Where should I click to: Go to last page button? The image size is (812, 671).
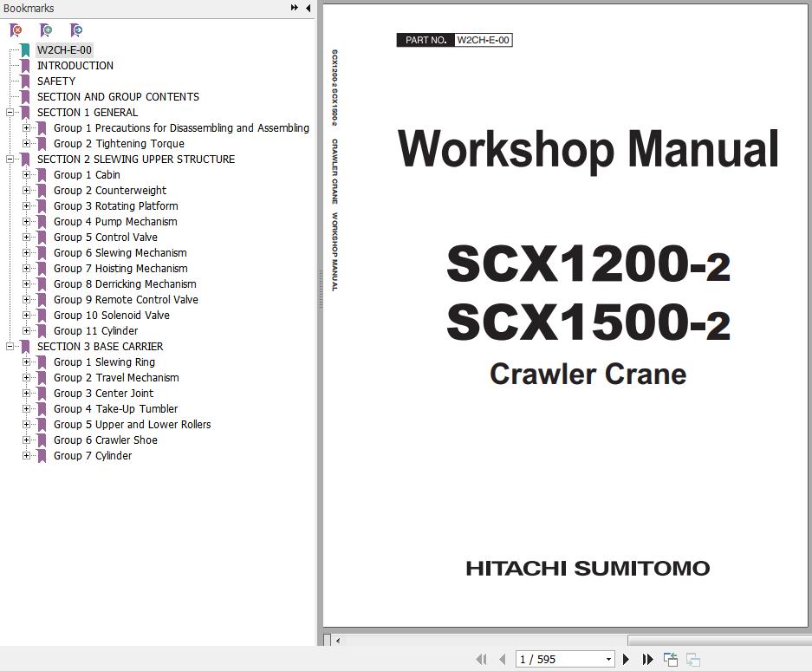tap(647, 659)
